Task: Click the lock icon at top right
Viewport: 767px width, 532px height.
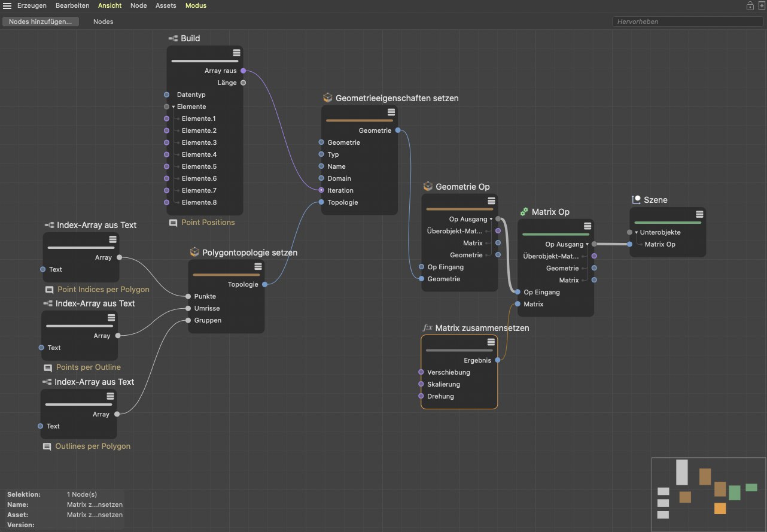Action: [750, 5]
